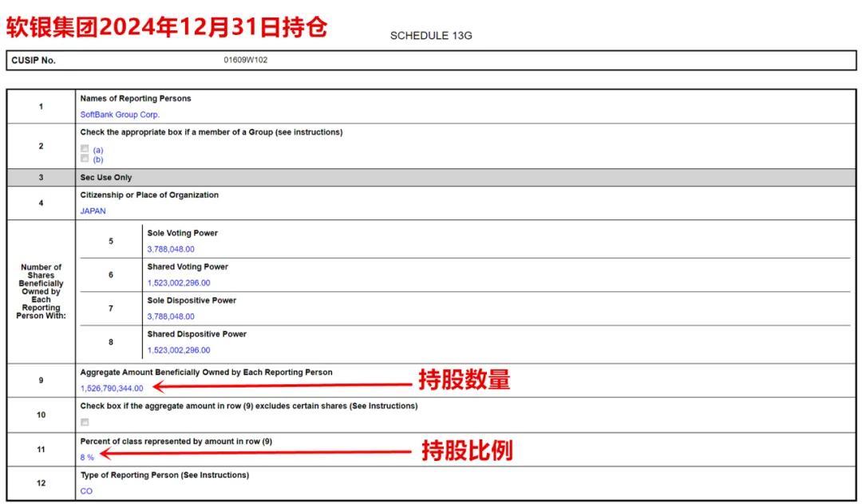Click Citizenship or Place of Organization label
The image size is (862, 504).
click(149, 195)
